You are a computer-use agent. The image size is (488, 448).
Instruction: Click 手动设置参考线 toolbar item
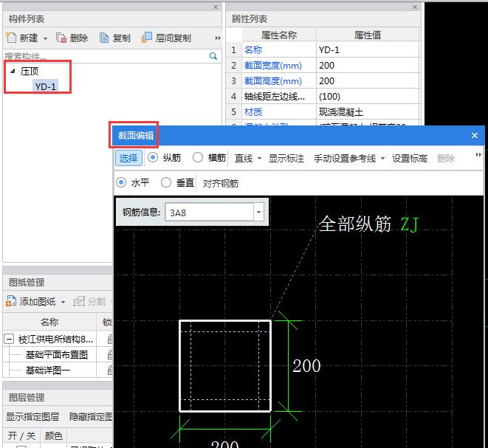pos(345,159)
